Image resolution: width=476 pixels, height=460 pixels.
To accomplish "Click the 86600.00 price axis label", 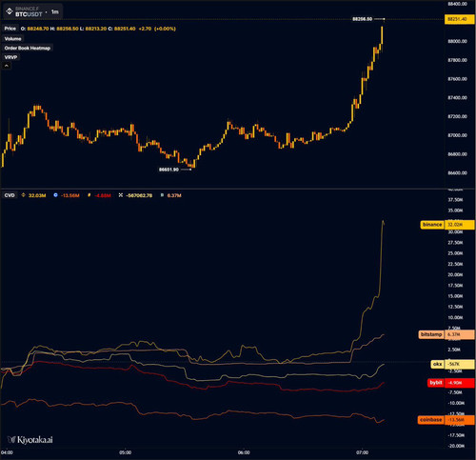I will [x=457, y=173].
